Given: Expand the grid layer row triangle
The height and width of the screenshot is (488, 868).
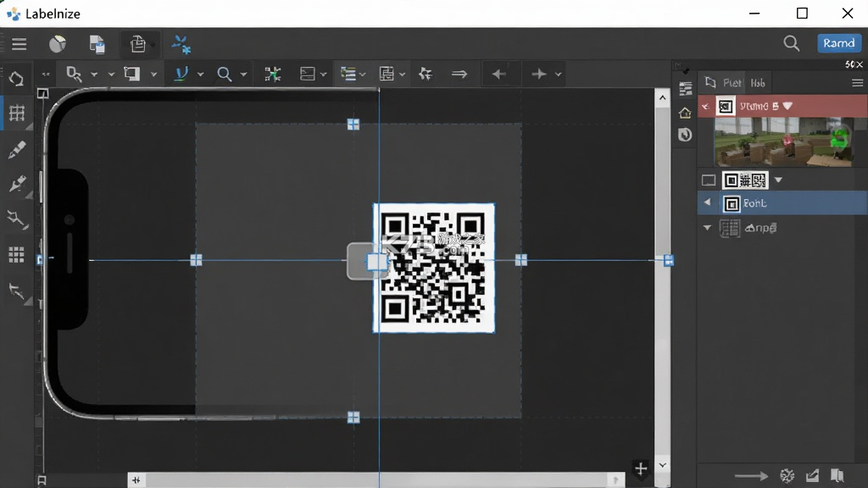Looking at the screenshot, I should pyautogui.click(x=707, y=227).
